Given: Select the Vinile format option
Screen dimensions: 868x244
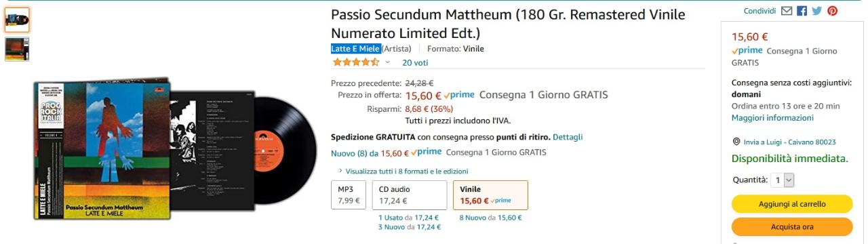Looking at the screenshot, I should click(490, 195).
